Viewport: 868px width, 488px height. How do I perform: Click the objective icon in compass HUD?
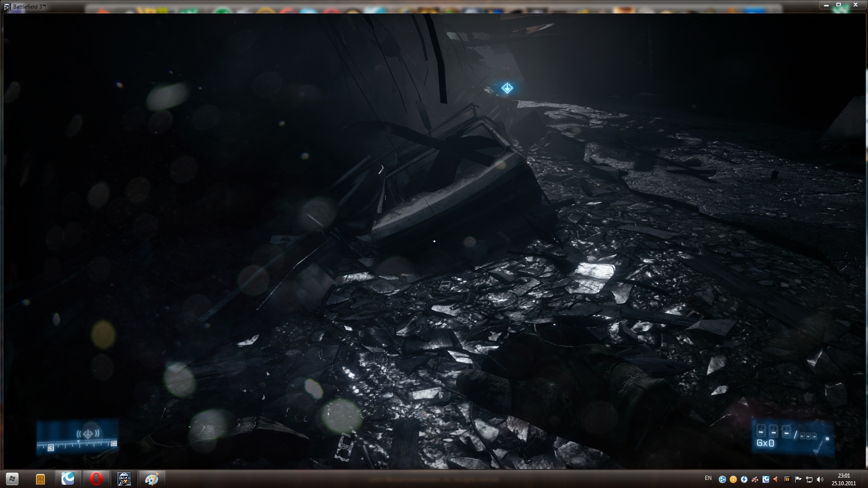pyautogui.click(x=88, y=434)
